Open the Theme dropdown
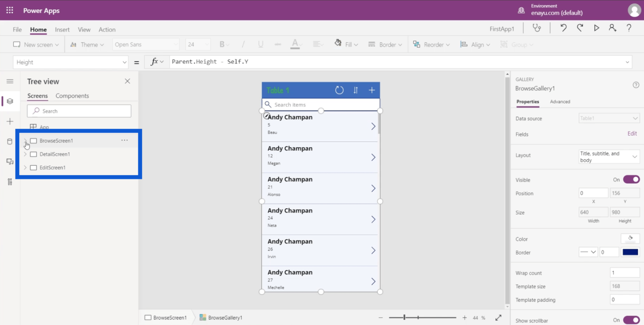644x325 pixels. click(87, 44)
